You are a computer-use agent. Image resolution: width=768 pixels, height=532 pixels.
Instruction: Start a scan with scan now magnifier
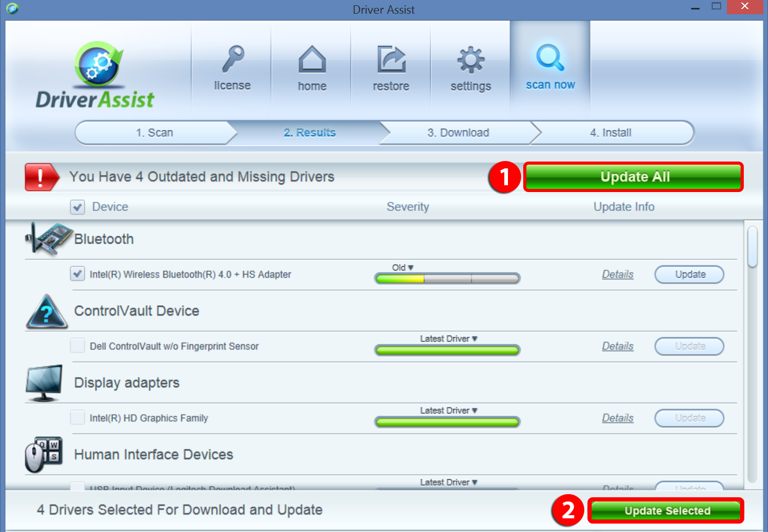point(550,57)
